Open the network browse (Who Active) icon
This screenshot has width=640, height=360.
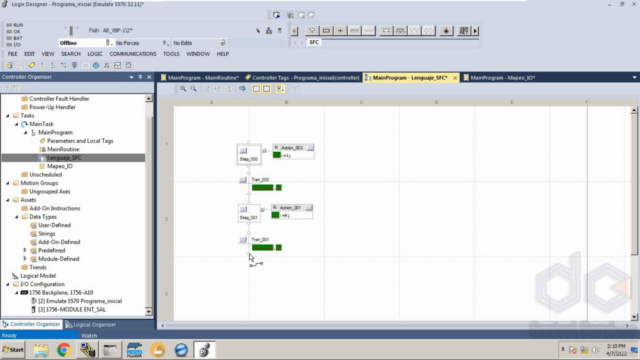[x=269, y=31]
